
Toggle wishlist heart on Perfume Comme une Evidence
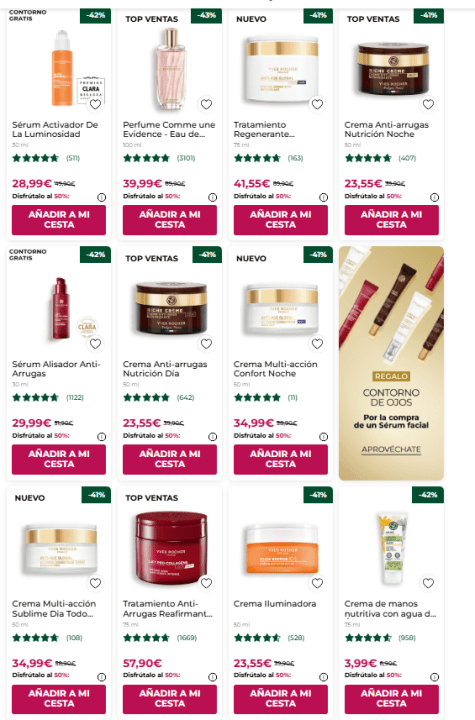206,104
